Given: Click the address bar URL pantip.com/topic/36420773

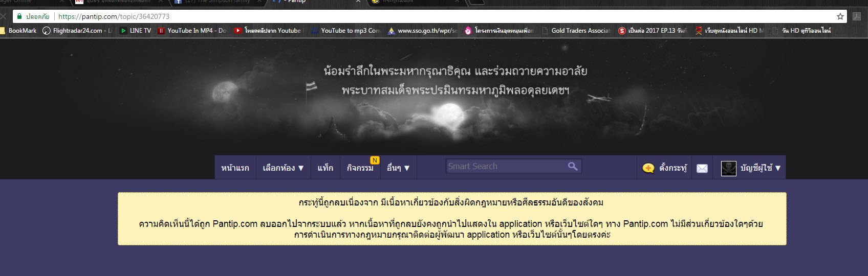Looking at the screenshot, I should pyautogui.click(x=114, y=16).
